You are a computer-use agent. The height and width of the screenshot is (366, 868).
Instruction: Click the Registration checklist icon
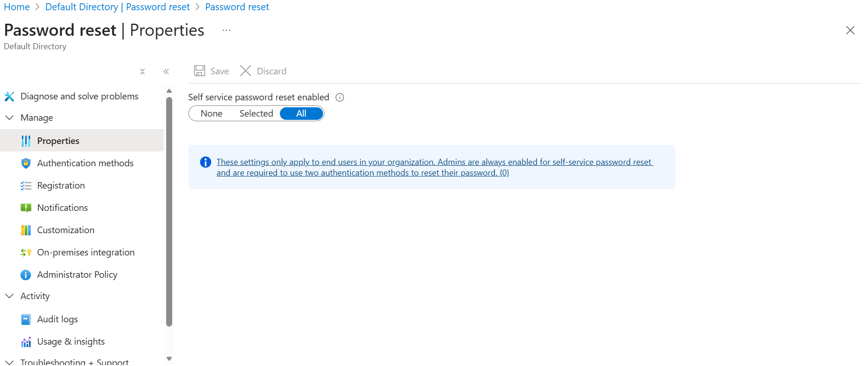[x=26, y=186]
